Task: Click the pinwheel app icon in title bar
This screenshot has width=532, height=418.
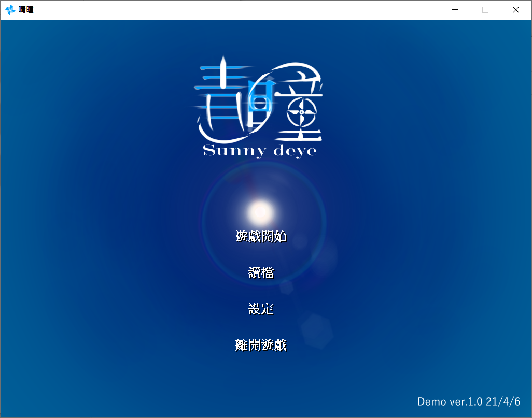Action: tap(10, 10)
